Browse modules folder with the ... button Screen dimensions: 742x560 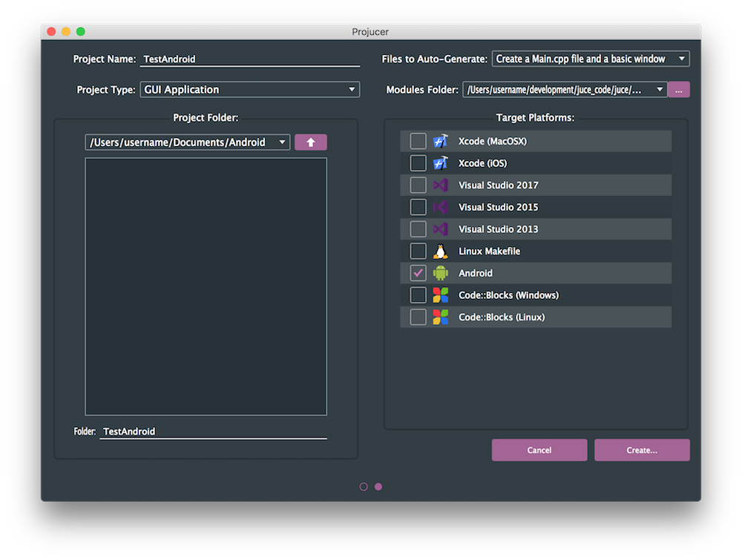679,90
